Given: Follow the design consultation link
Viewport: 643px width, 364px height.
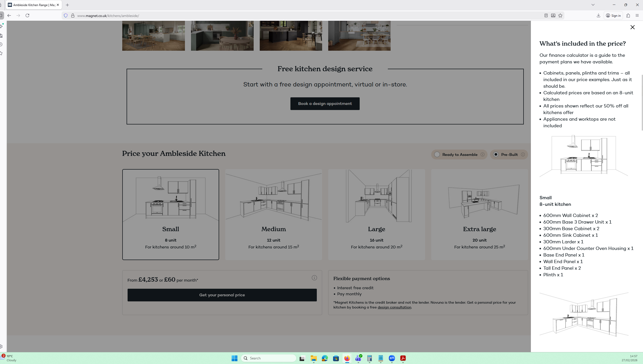Looking at the screenshot, I should point(394,307).
